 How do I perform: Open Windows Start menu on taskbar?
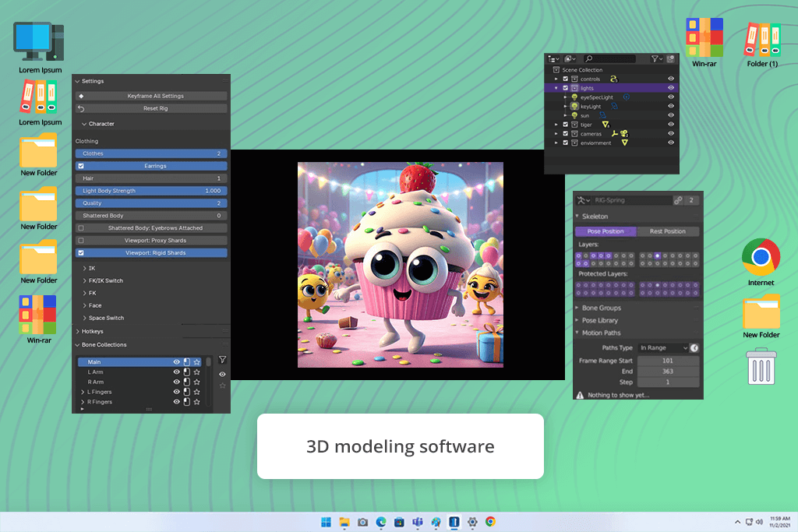327,522
